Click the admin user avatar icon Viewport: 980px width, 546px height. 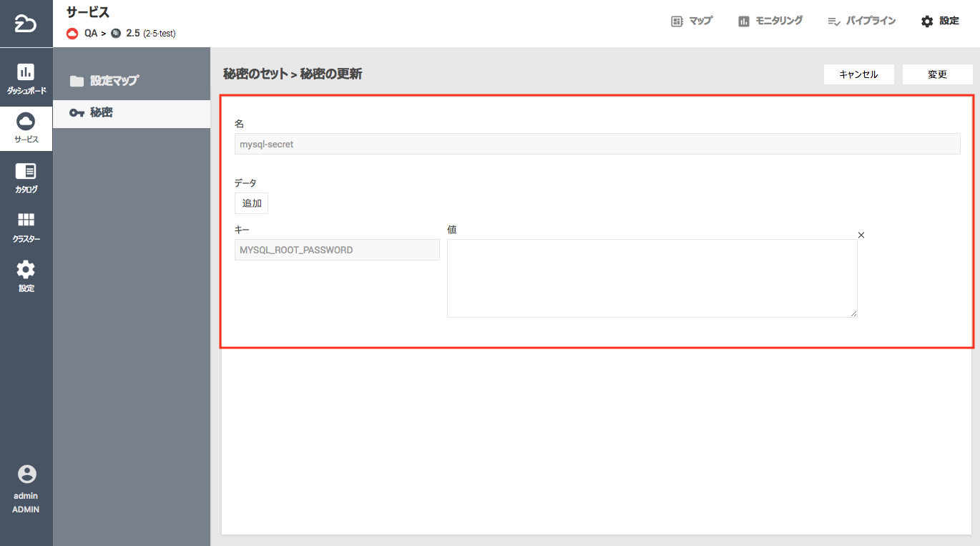[x=26, y=474]
